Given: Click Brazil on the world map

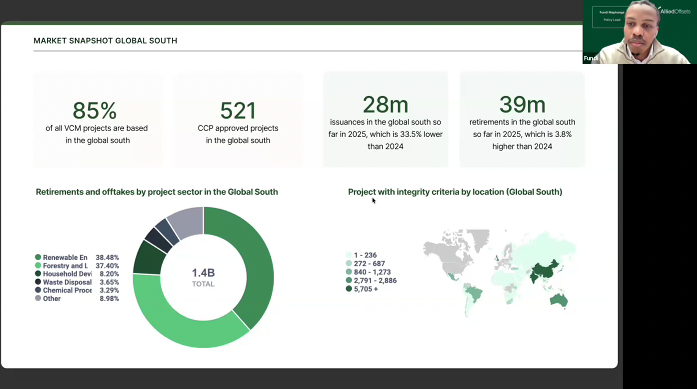Looking at the screenshot, I should point(474,294).
